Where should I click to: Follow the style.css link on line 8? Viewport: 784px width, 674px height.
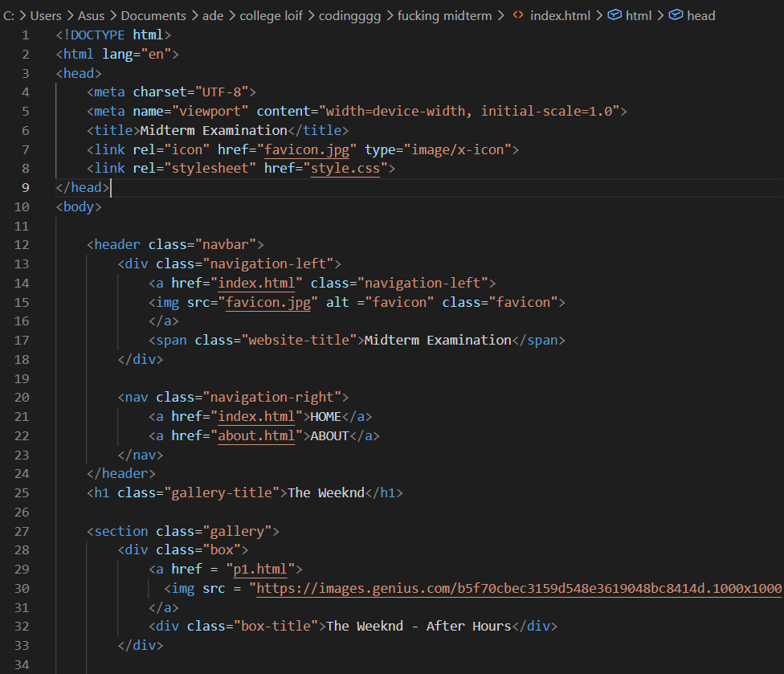(345, 169)
